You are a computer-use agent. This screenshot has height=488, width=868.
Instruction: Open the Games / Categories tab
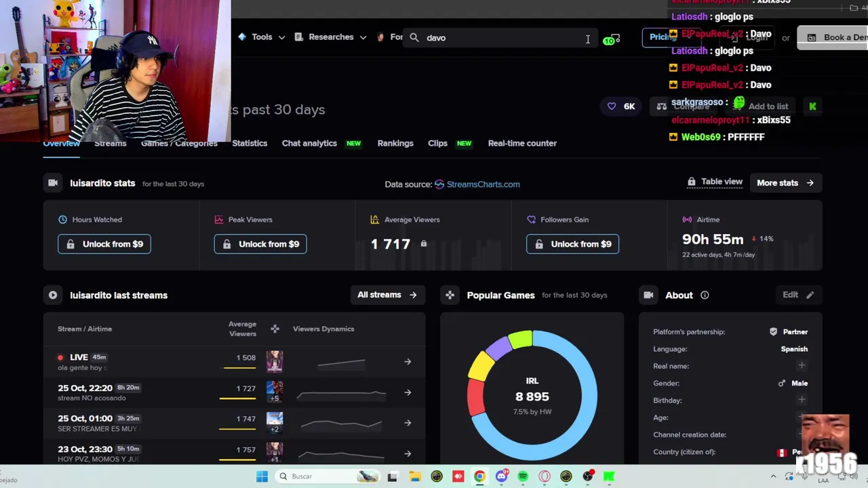pos(179,143)
